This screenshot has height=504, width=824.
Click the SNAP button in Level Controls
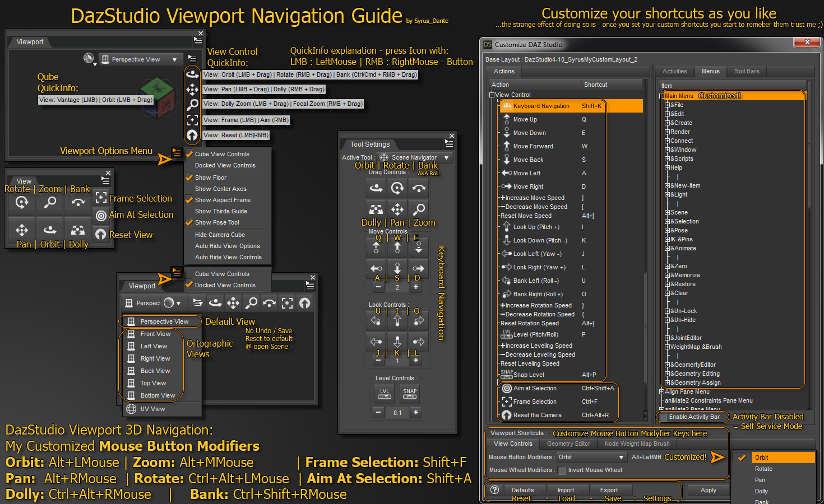click(x=410, y=394)
